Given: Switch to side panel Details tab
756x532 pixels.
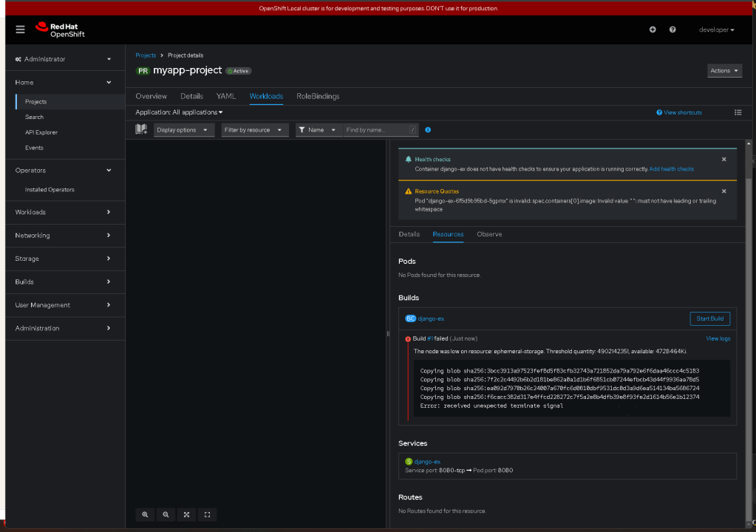Looking at the screenshot, I should [x=409, y=234].
